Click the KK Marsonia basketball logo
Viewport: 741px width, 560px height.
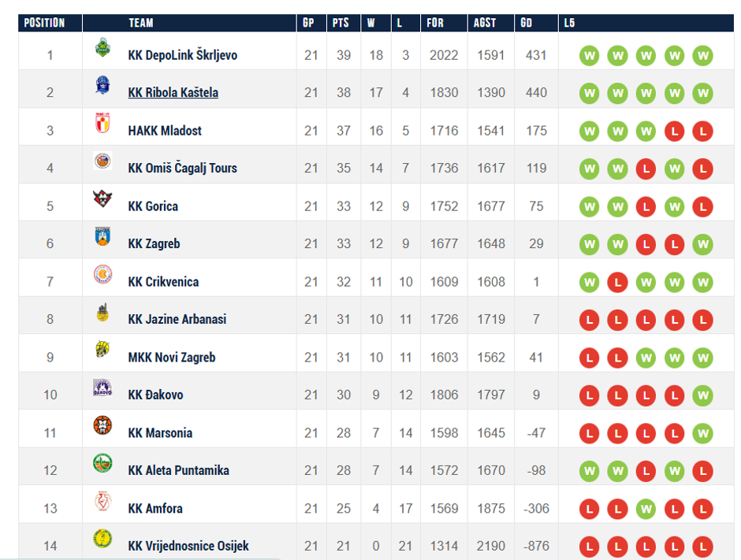102,427
